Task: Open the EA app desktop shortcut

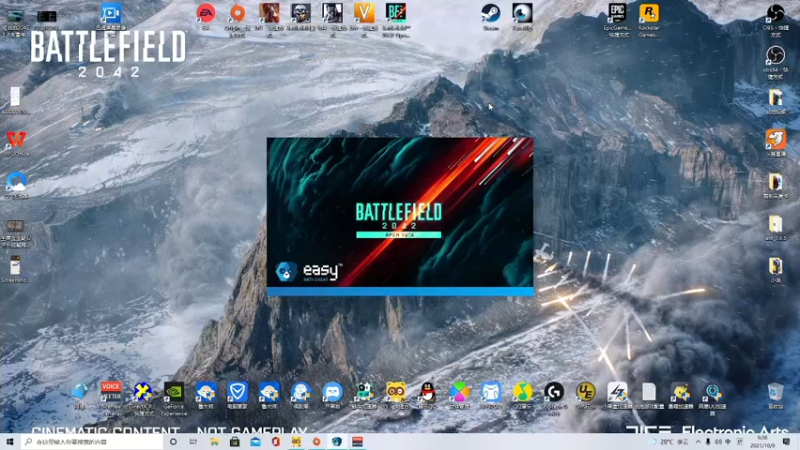Action: click(x=206, y=15)
